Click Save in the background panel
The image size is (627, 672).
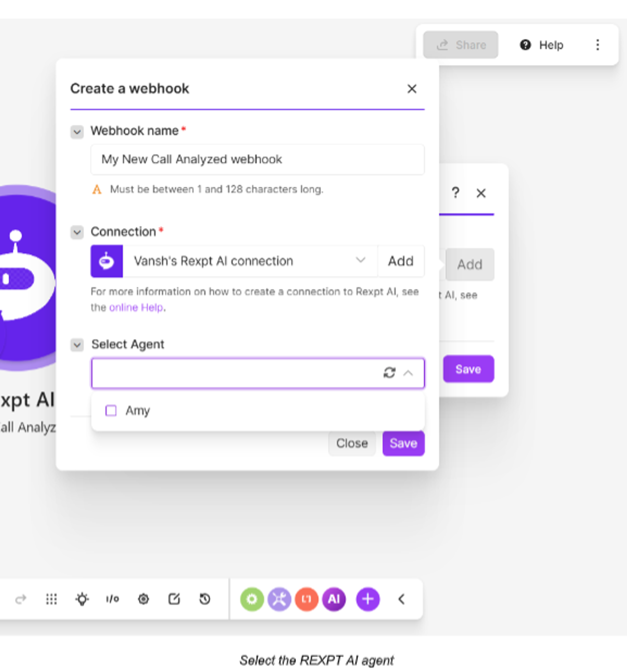point(469,369)
